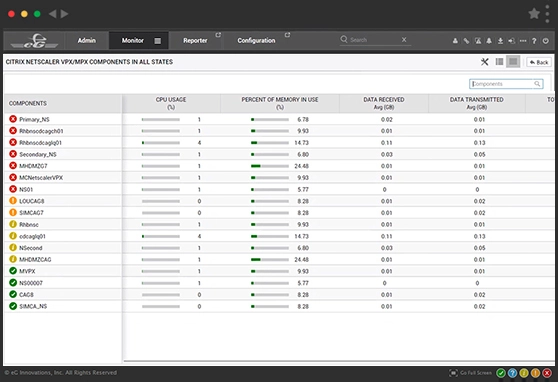Filter by blue unknown state icon

point(512,373)
